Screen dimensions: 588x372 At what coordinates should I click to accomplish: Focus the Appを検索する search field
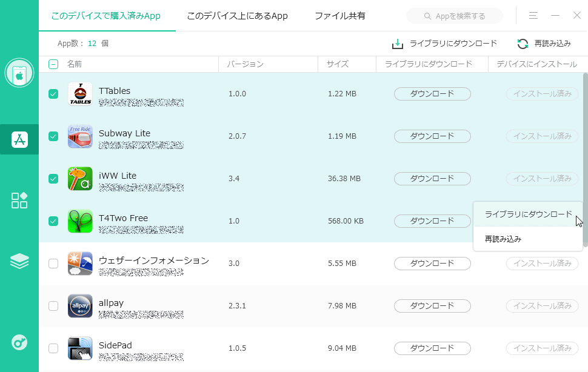coord(455,16)
